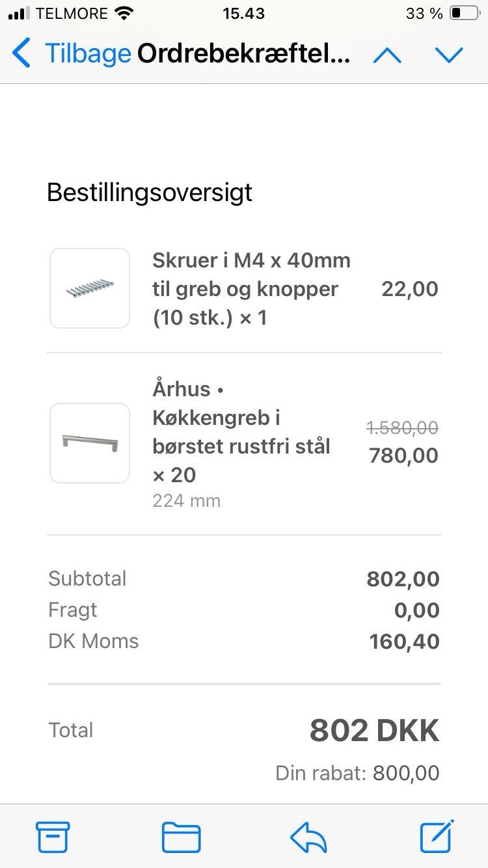Reply using the arrow icon
Screen dimensions: 488x868
click(x=308, y=837)
